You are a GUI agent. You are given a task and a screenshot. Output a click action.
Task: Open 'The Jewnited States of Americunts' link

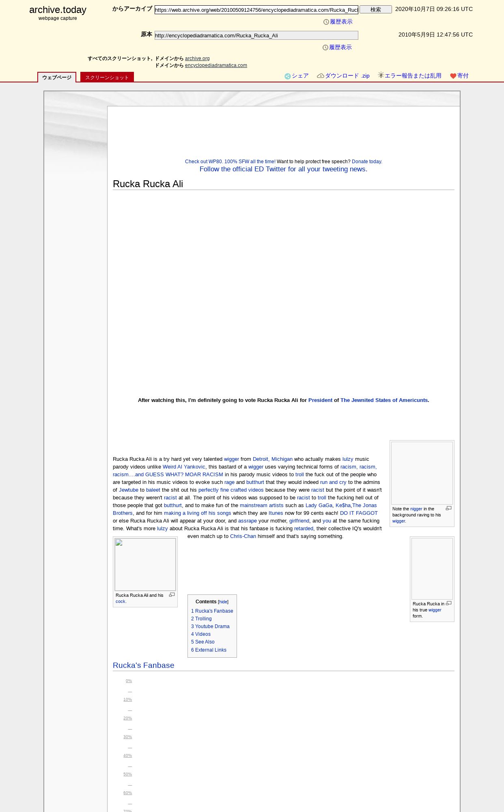(384, 400)
